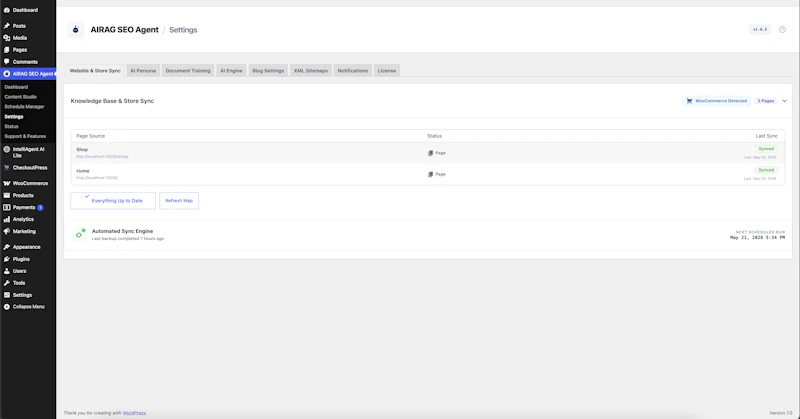800x419 pixels.
Task: Click the Products icon in sidebar
Action: click(7, 195)
